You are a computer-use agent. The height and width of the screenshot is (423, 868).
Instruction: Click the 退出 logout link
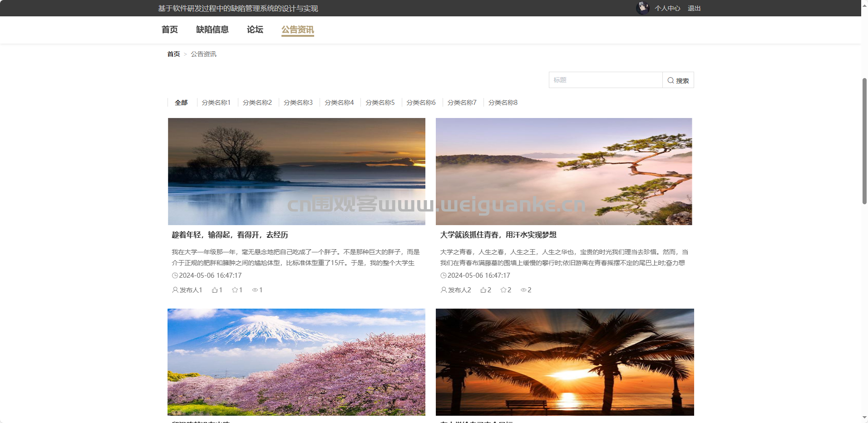coord(694,8)
